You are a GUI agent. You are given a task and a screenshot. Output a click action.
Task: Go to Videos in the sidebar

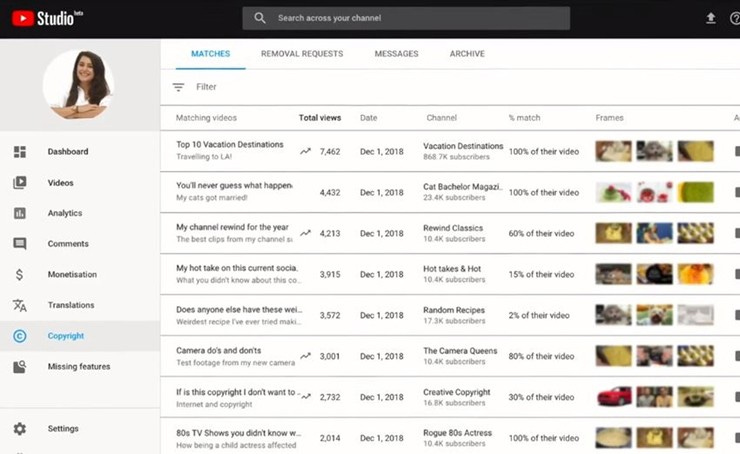(x=80, y=183)
